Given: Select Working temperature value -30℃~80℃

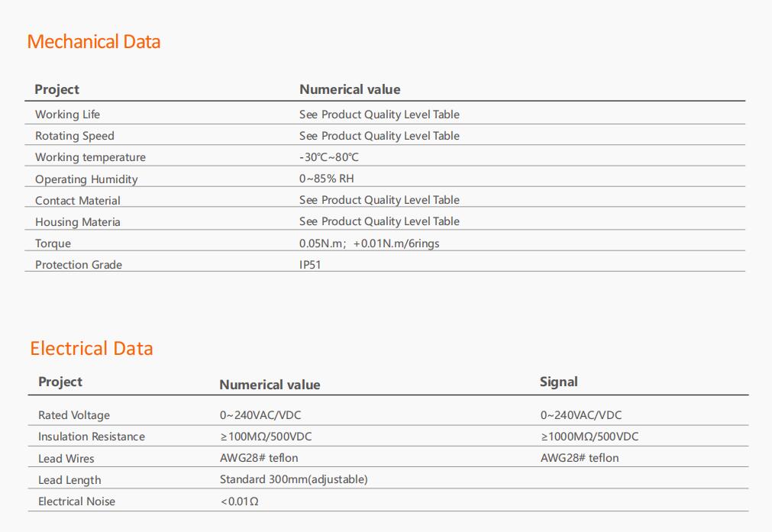Looking at the screenshot, I should [329, 157].
